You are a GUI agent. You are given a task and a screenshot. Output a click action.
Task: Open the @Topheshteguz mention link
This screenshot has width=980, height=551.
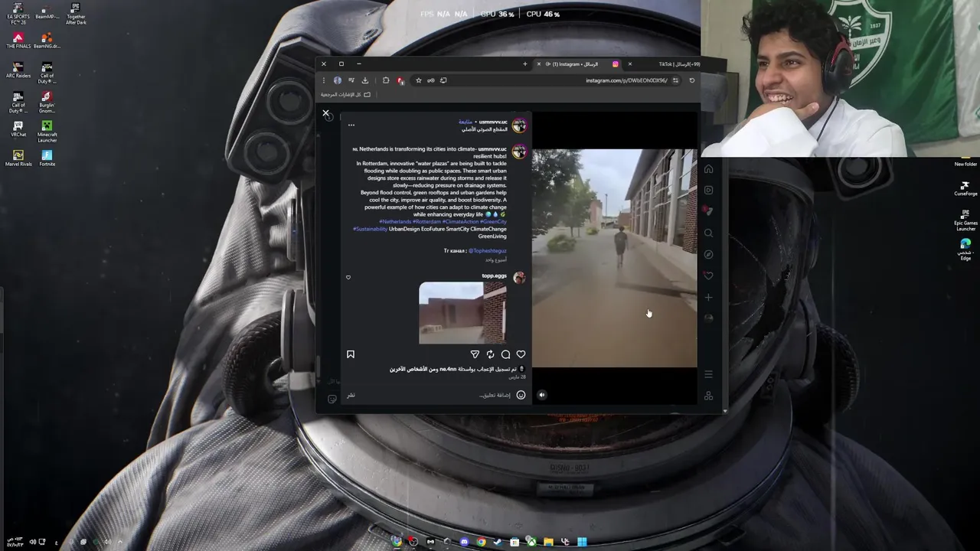487,250
